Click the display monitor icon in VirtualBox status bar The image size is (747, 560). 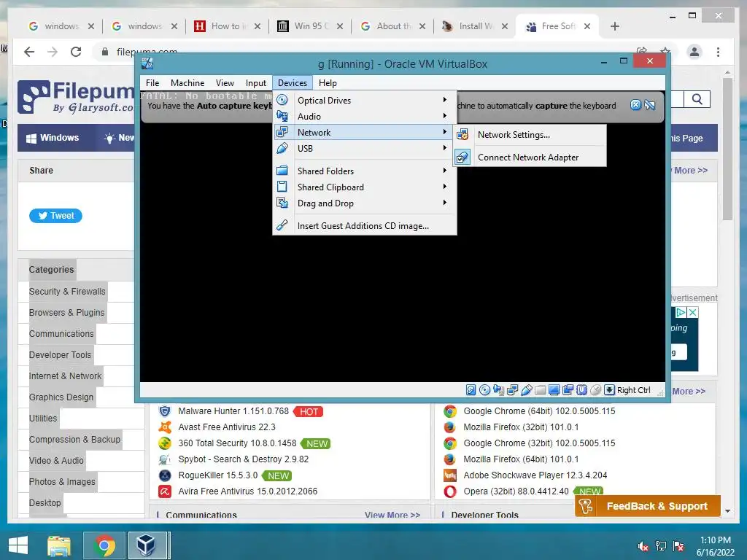pyautogui.click(x=554, y=390)
